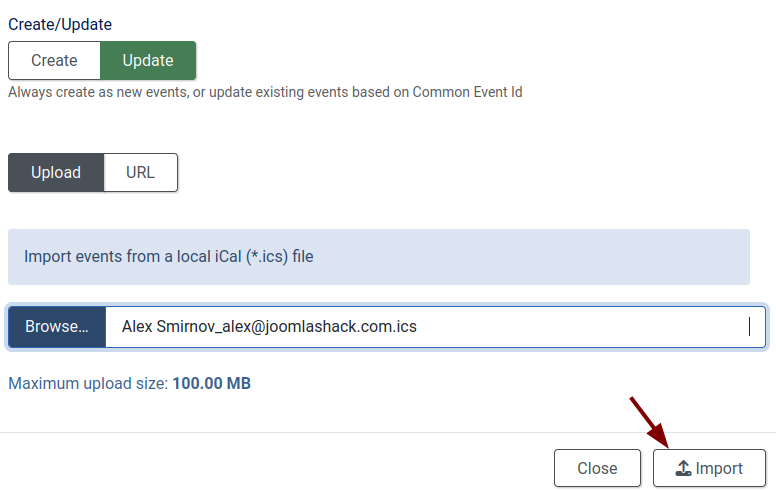Screen dimensions: 776x490
Task: Click the upload icon on the Import button
Action: pyautogui.click(x=684, y=468)
